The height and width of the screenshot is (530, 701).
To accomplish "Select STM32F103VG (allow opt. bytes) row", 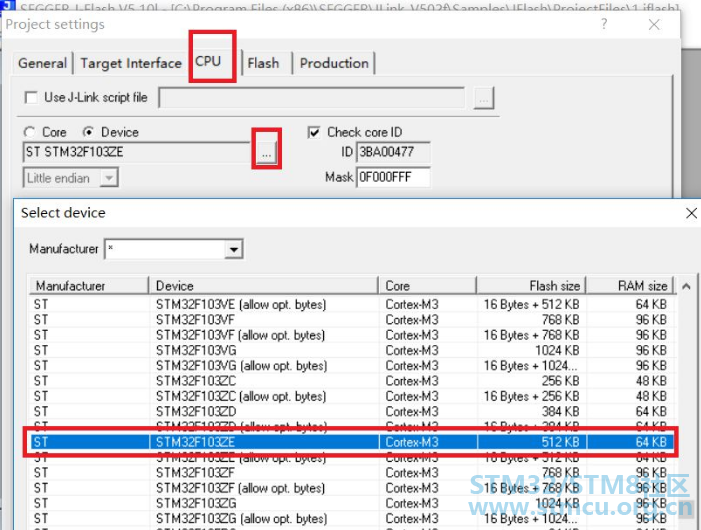I will [351, 366].
